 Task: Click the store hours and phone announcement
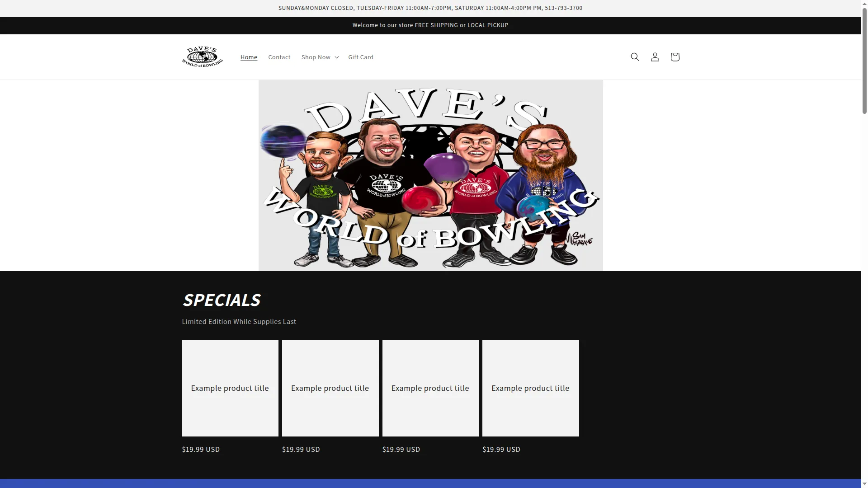click(x=430, y=8)
